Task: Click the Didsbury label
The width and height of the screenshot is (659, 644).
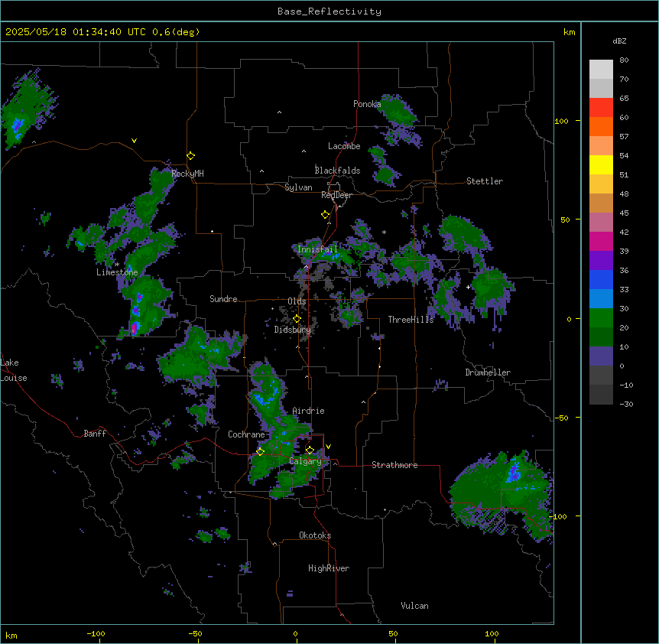Action: pos(293,330)
